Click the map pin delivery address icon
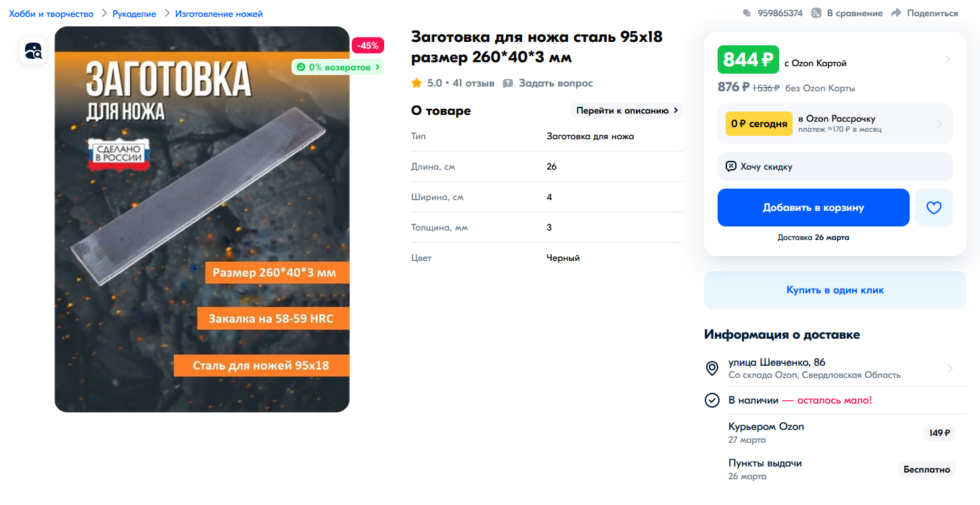This screenshot has width=980, height=505. coord(711,368)
